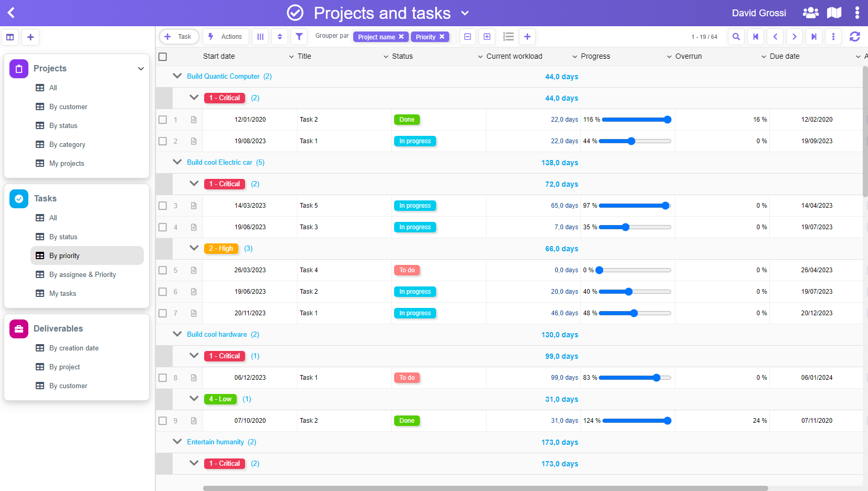The image size is (868, 491).
Task: Click the filter funnel icon in toolbar
Action: [299, 37]
